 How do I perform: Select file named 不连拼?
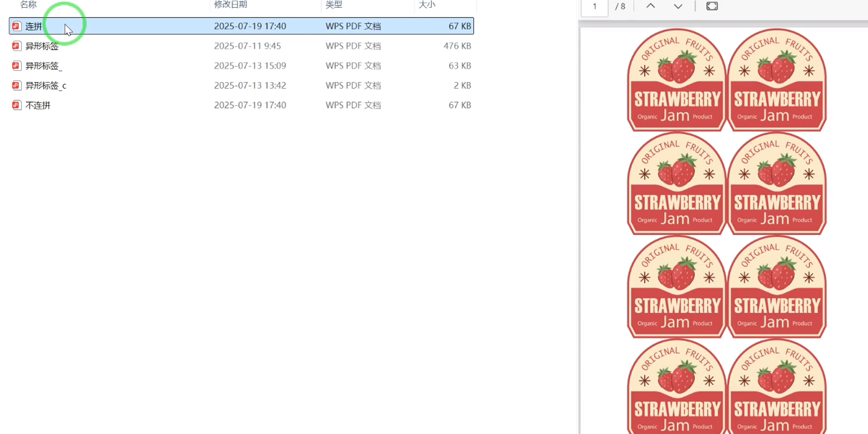pyautogui.click(x=38, y=105)
